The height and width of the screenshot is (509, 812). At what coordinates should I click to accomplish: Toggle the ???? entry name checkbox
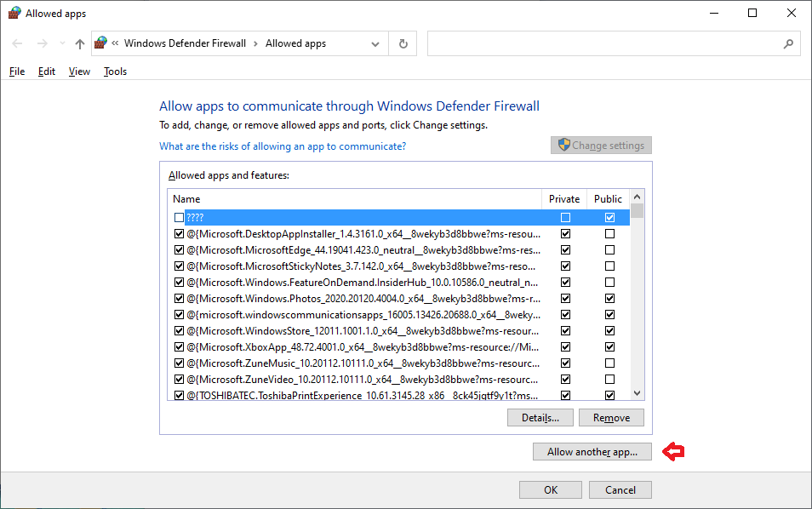(180, 218)
